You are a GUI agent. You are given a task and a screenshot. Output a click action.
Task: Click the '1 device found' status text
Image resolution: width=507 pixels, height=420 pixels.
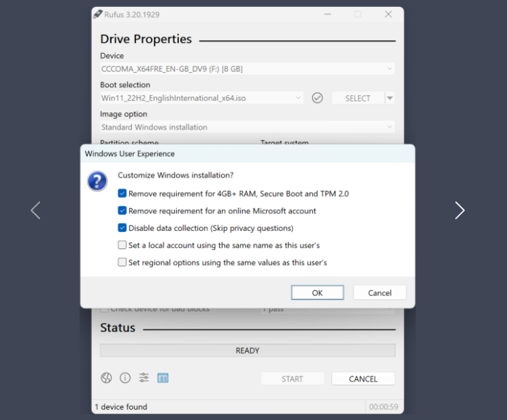pos(121,407)
